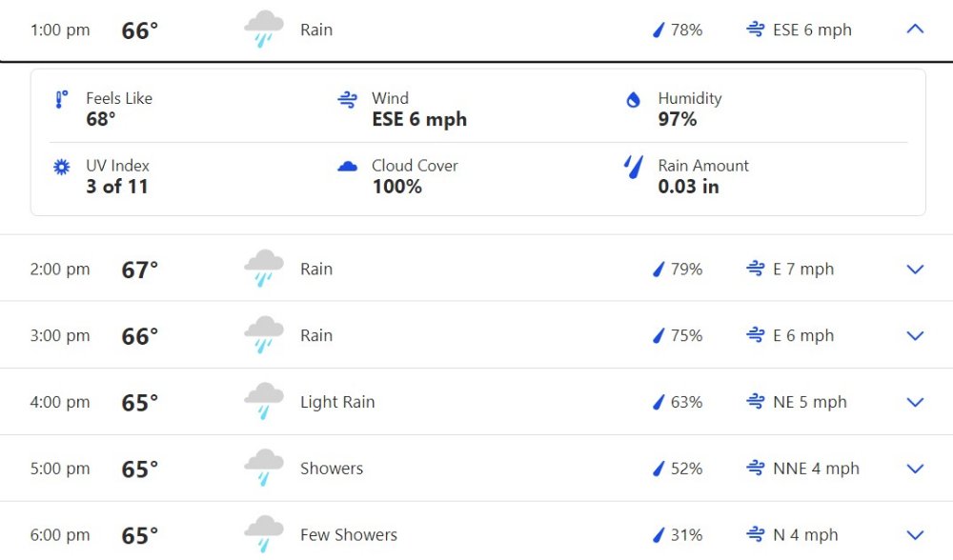Click the 0.03 in Rain Amount value
The image size is (953, 560).
click(689, 187)
